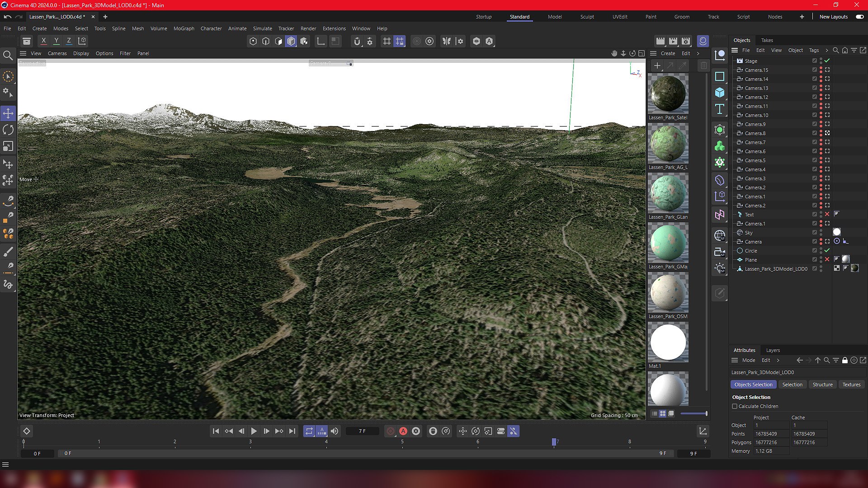Open the MoGraph menu
868x488 pixels.
184,28
